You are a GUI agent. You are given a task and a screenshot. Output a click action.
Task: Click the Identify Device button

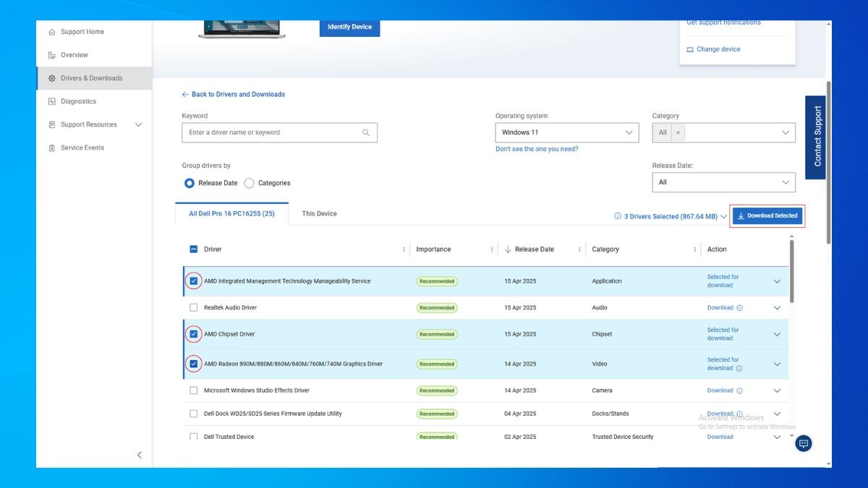pos(349,27)
